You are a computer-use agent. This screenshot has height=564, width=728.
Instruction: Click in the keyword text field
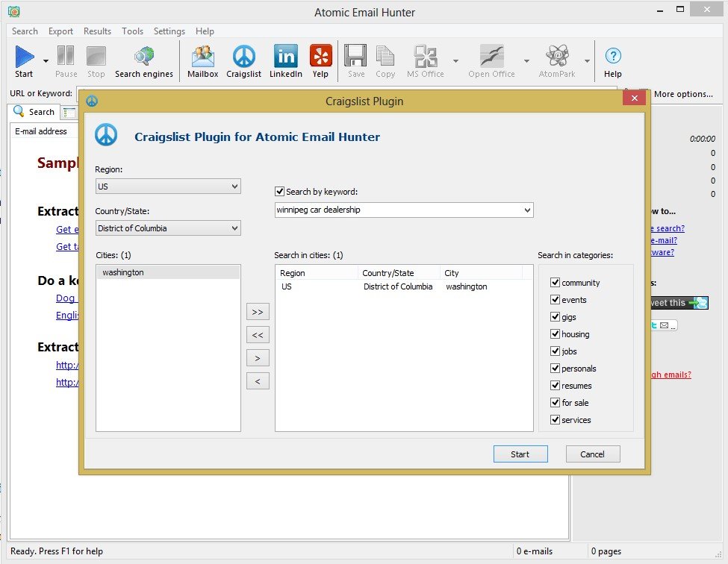pos(399,210)
